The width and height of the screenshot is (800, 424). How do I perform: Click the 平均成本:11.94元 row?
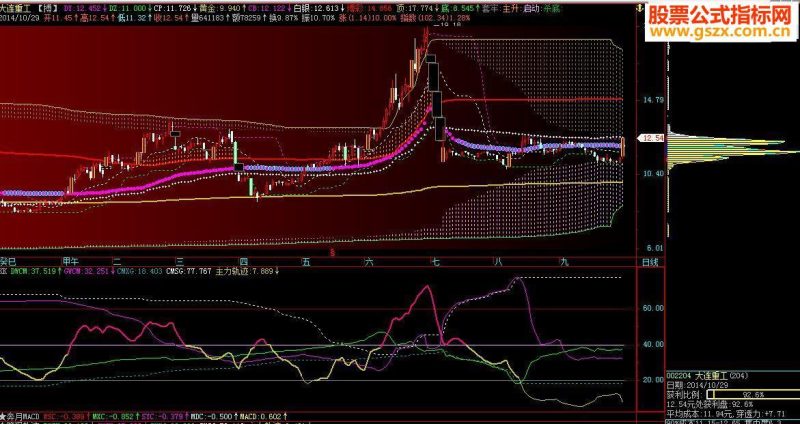coord(698,412)
